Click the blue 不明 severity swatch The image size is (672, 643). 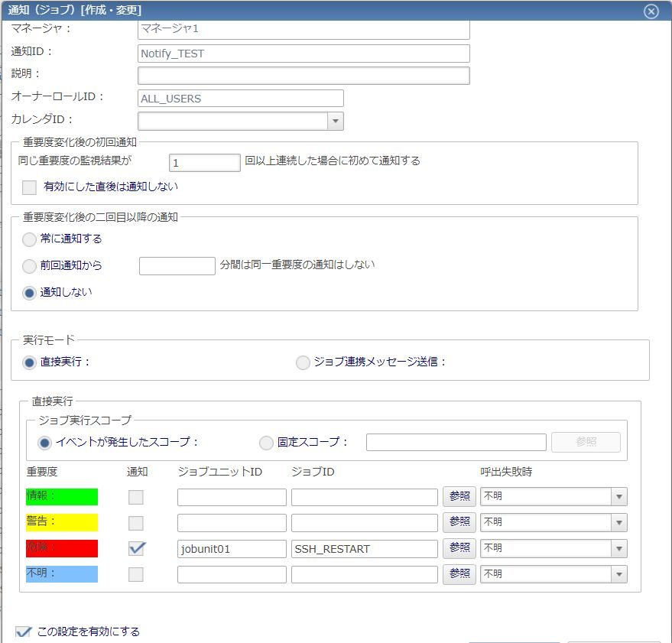[x=62, y=574]
